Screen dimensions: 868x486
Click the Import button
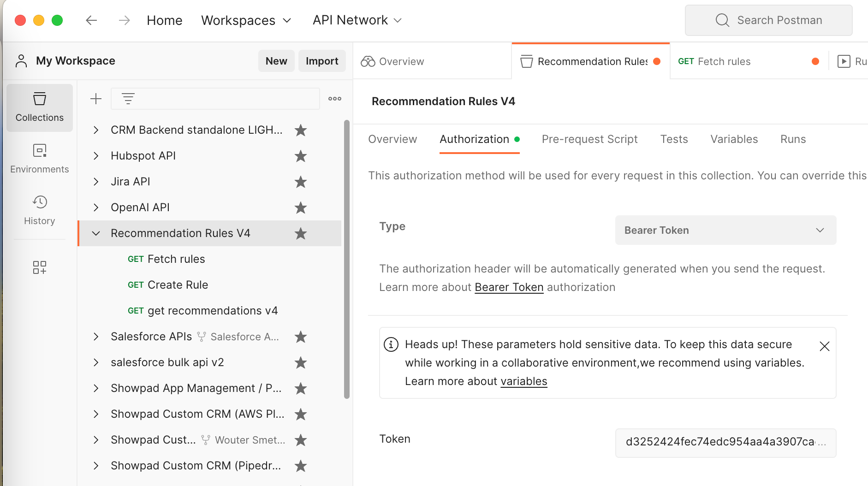click(322, 61)
